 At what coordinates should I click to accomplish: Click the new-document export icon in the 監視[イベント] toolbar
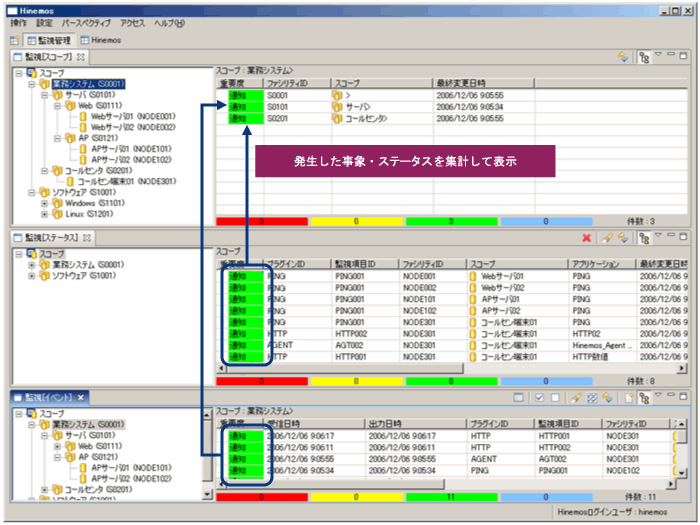[x=629, y=397]
